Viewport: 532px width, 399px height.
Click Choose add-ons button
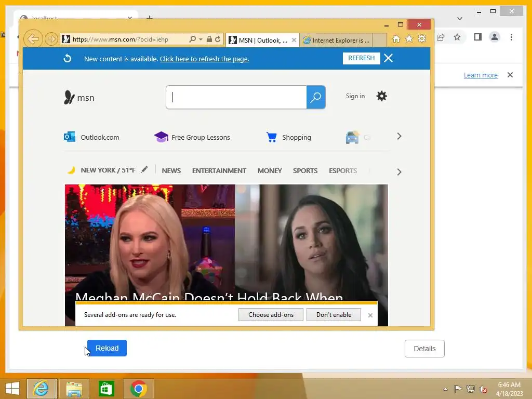coord(271,314)
